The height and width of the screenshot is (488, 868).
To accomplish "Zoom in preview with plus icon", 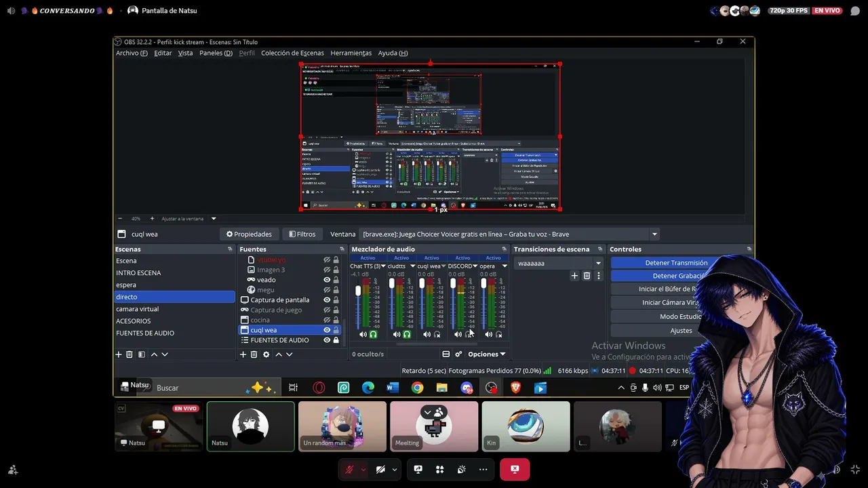I will coord(152,218).
